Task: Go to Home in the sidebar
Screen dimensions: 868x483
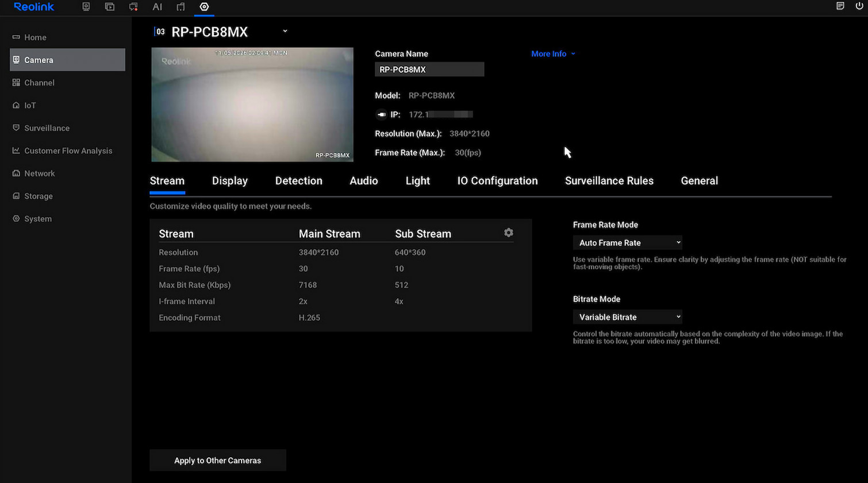Action: (x=67, y=37)
